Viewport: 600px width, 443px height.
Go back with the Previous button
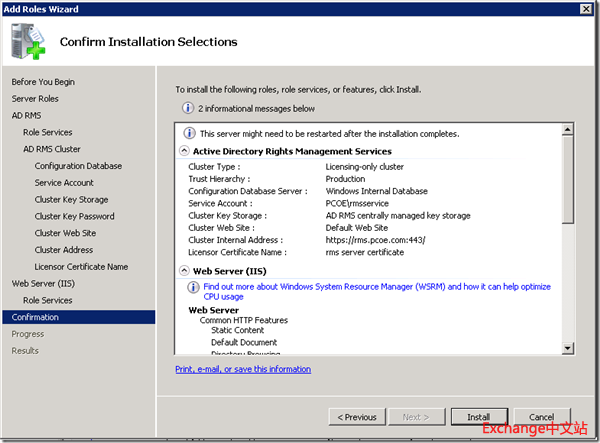click(x=357, y=416)
